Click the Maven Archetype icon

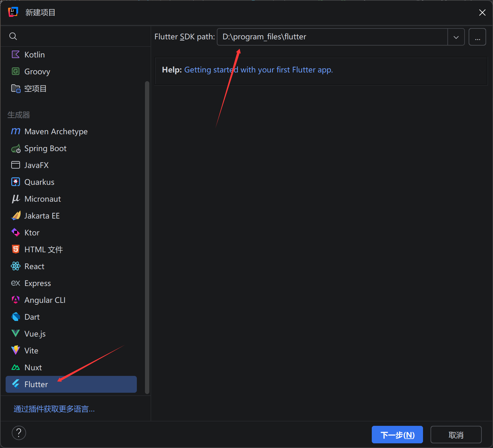tap(16, 131)
